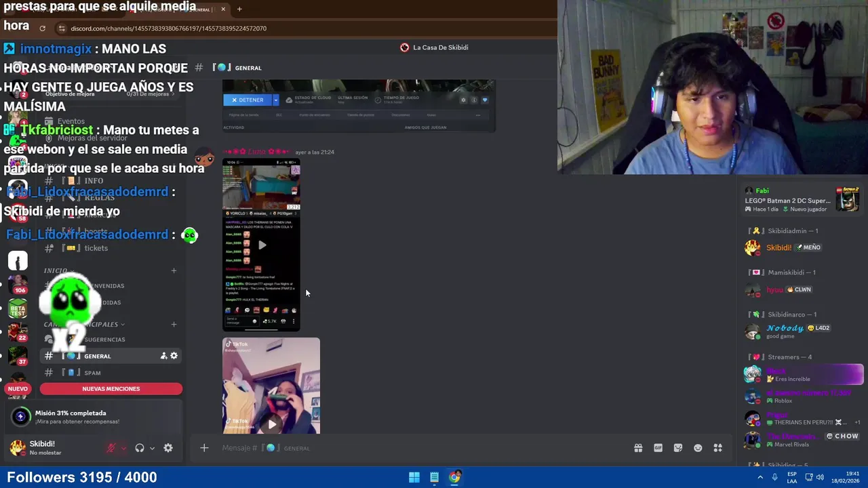868x488 pixels.
Task: Open the blue notepad app in taskbar
Action: pyautogui.click(x=434, y=477)
